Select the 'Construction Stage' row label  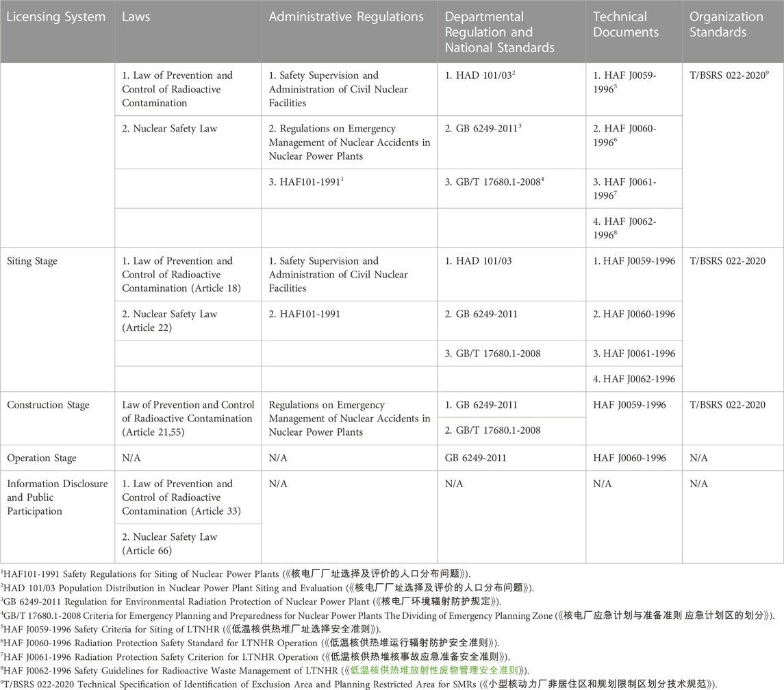tap(48, 405)
